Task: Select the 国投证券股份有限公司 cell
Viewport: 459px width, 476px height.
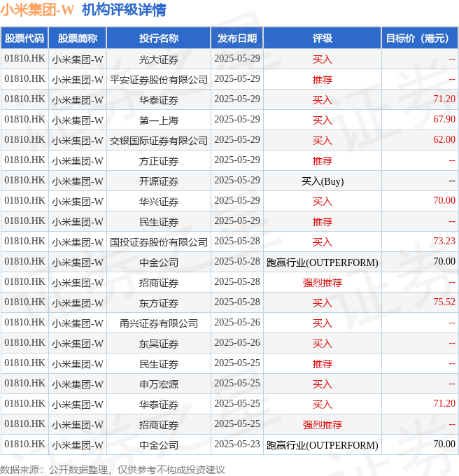Action: (x=159, y=242)
